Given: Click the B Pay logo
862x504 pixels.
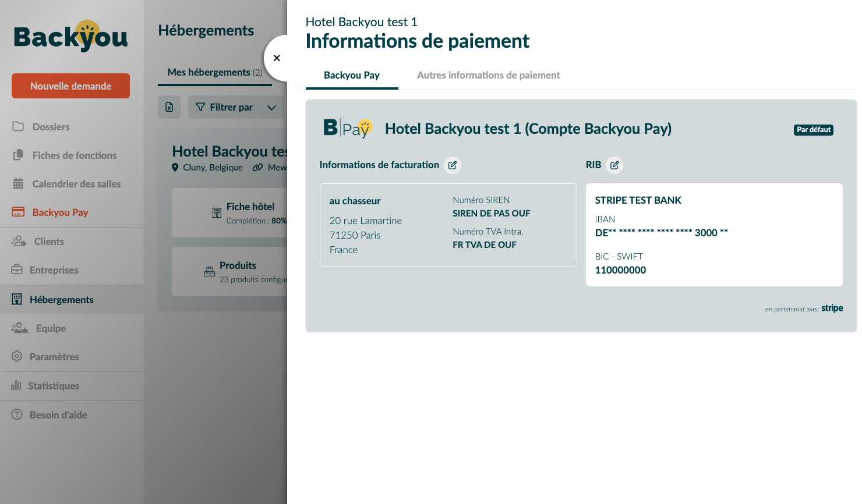Looking at the screenshot, I should coord(348,128).
